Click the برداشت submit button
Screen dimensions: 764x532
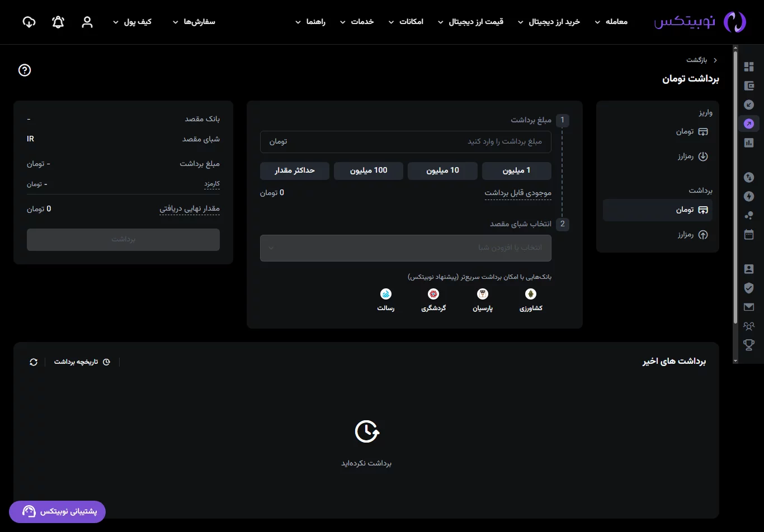[123, 239]
